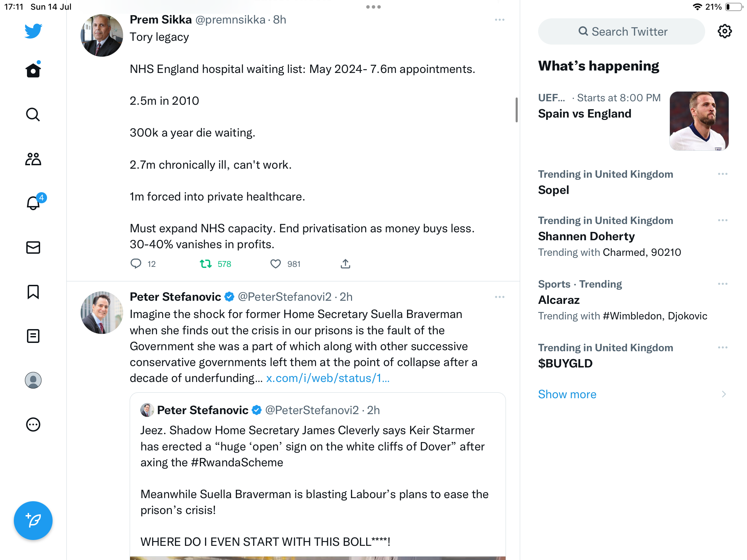Screen dimensions: 747x560
Task: Open the Shannen Doherty trending topic
Action: [587, 236]
